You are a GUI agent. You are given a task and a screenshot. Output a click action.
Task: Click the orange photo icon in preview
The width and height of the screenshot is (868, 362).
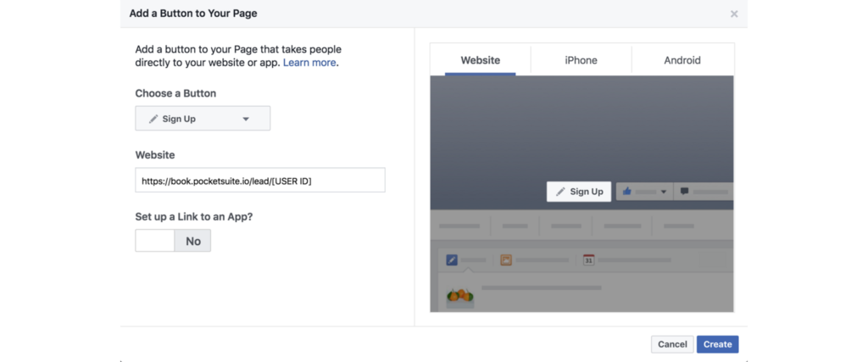point(506,259)
